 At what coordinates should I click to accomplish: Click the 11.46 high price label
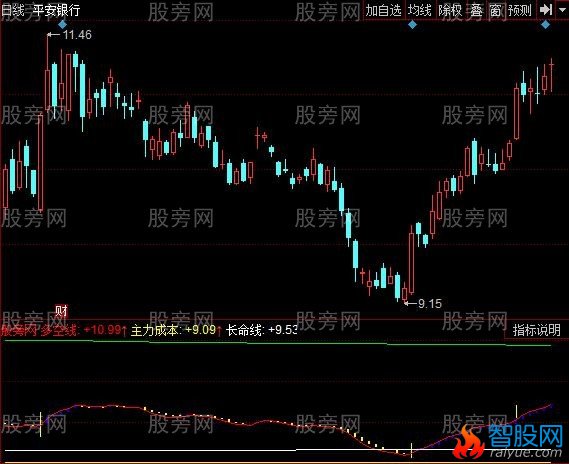tap(77, 35)
